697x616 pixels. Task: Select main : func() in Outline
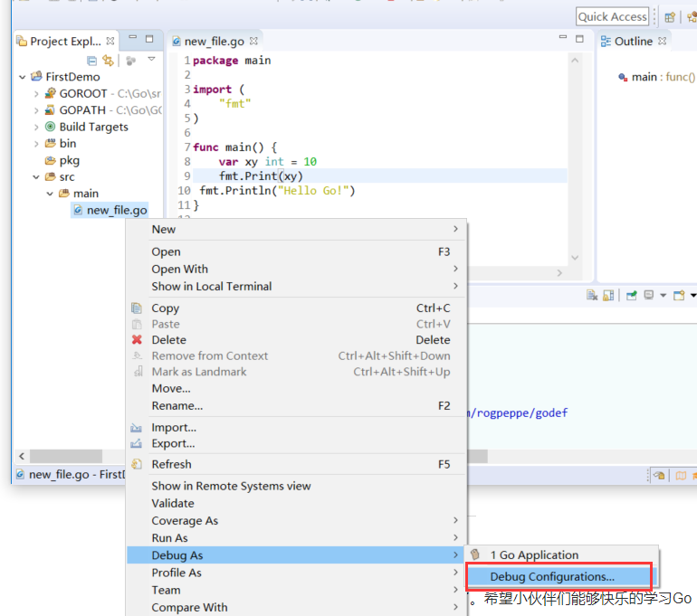[x=656, y=77]
